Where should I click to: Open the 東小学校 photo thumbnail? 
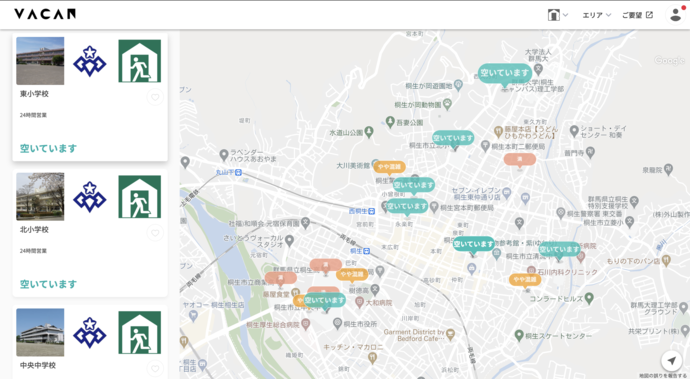[x=40, y=61]
